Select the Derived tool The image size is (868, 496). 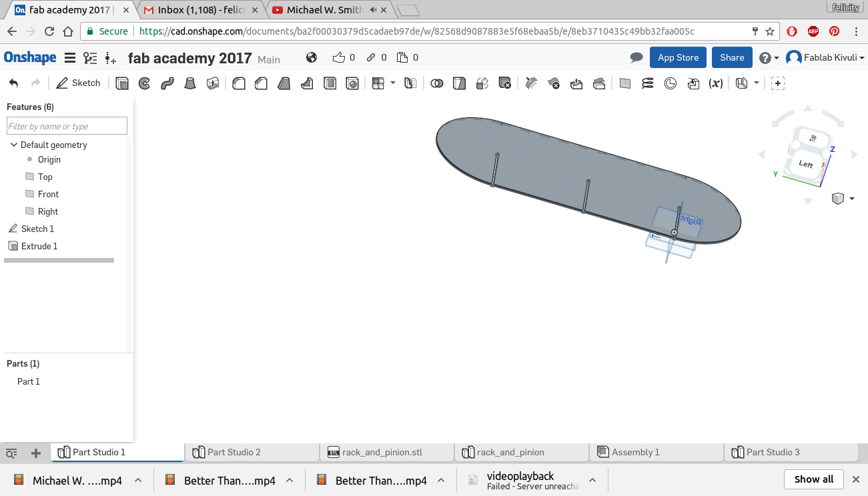[x=693, y=83]
